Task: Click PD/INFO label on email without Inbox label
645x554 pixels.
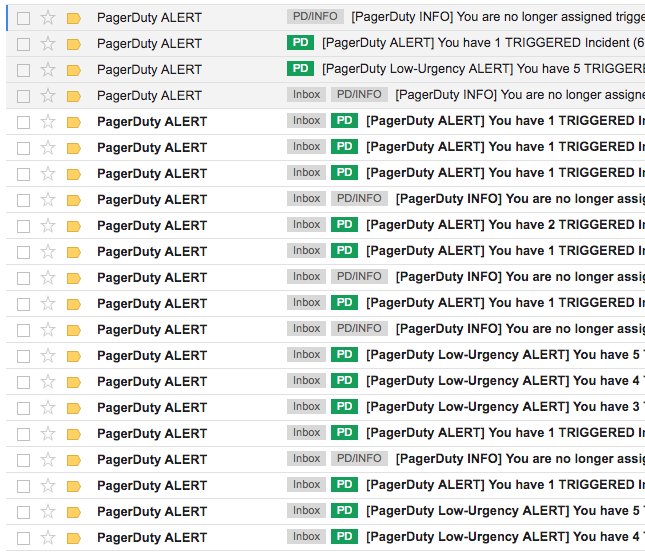Action: pyautogui.click(x=315, y=16)
